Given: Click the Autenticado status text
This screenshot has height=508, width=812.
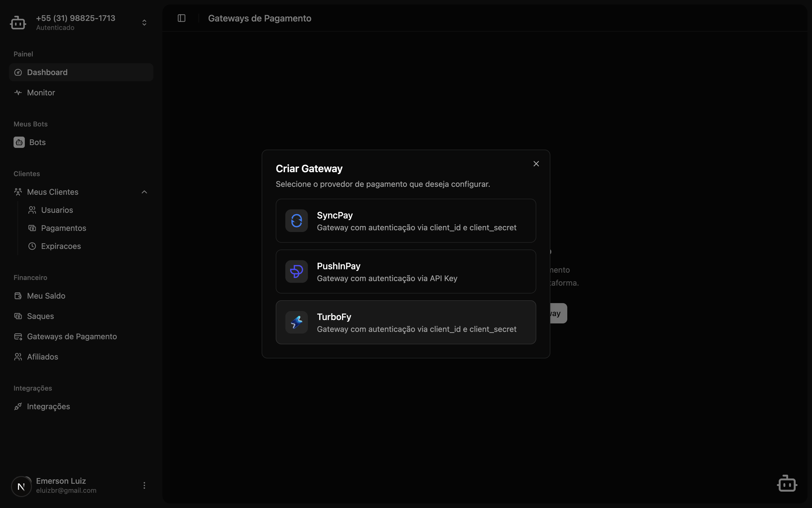Looking at the screenshot, I should pos(55,28).
